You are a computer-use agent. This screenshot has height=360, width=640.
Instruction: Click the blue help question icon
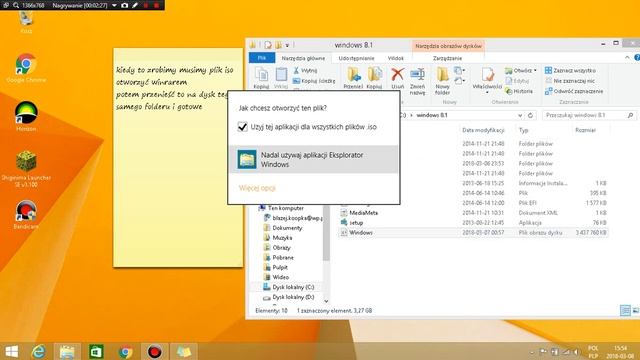point(637,58)
